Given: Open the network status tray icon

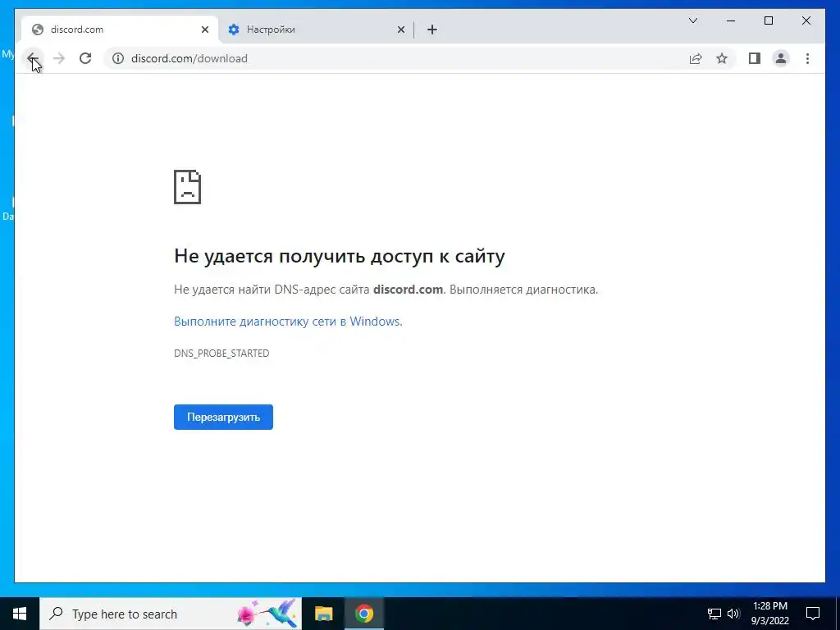Looking at the screenshot, I should [714, 614].
